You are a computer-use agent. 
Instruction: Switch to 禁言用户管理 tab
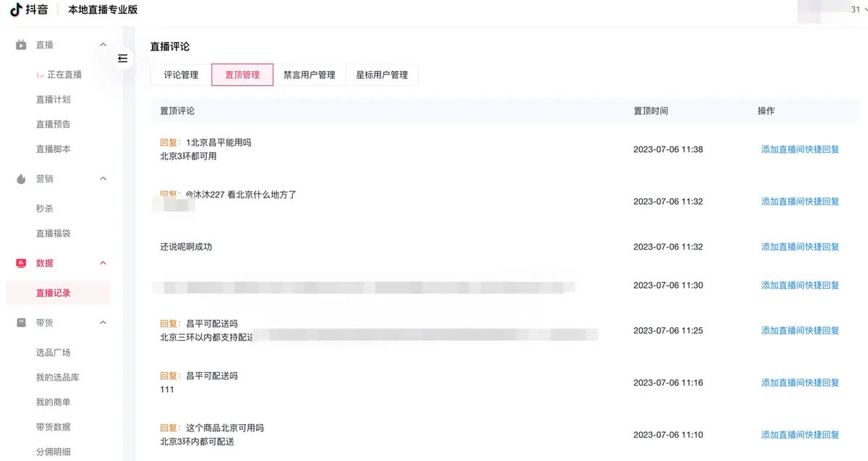(310, 75)
